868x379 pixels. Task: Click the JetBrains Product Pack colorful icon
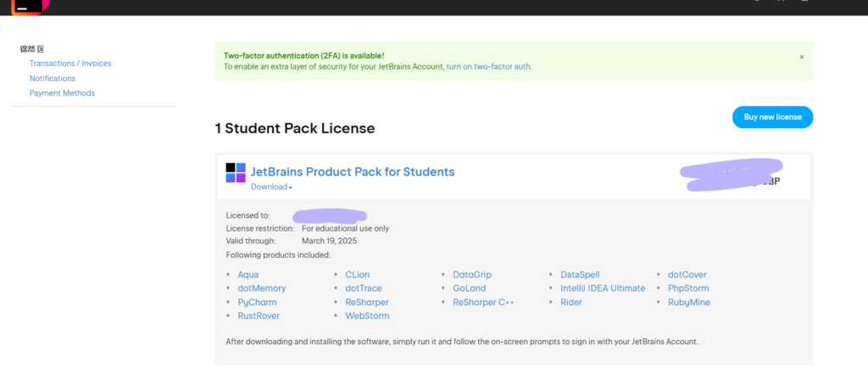236,172
